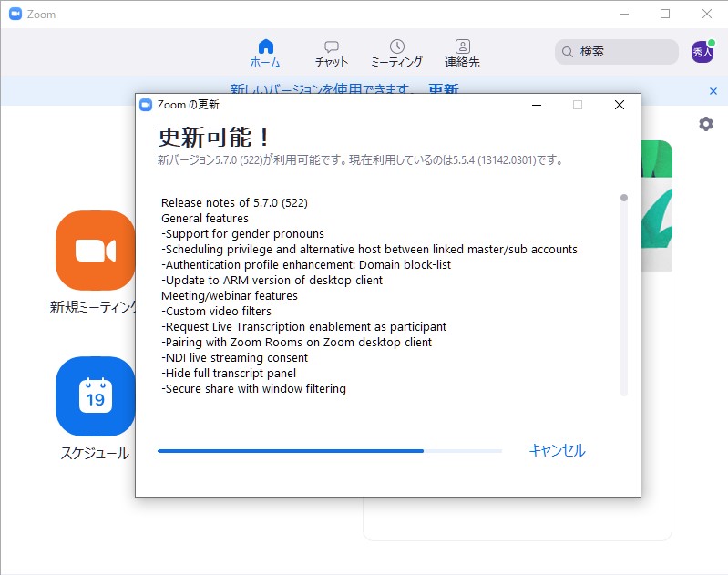The image size is (728, 575).
Task: Dismiss the new version banner
Action: 713,91
